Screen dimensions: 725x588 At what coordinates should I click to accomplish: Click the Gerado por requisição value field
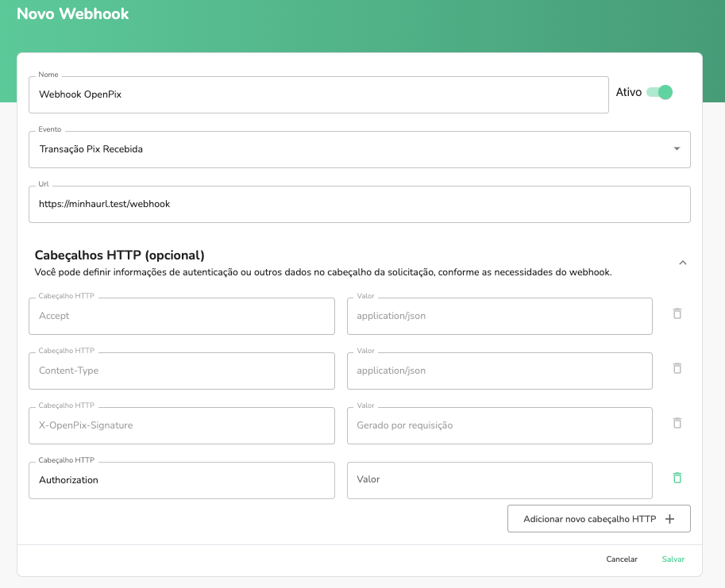click(499, 425)
